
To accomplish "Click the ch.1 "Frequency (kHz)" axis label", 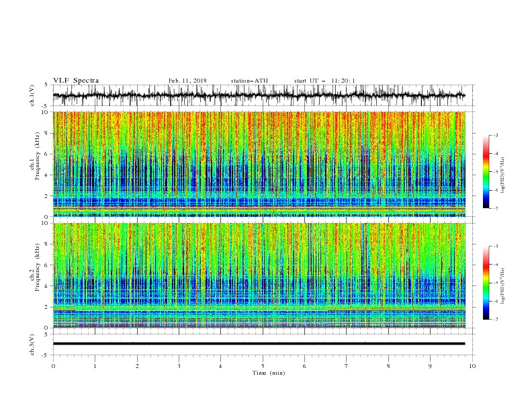I will [x=38, y=155].
